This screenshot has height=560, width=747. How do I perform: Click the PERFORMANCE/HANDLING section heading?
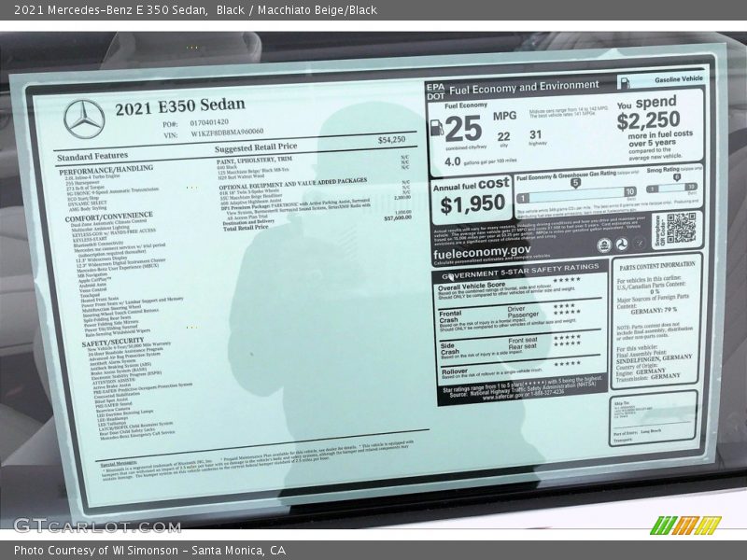coord(106,170)
